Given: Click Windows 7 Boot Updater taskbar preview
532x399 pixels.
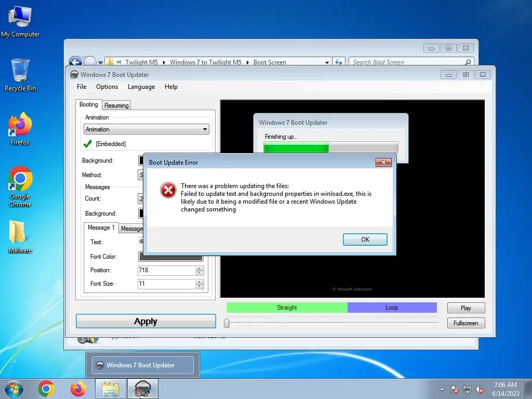Looking at the screenshot, I should [x=142, y=365].
